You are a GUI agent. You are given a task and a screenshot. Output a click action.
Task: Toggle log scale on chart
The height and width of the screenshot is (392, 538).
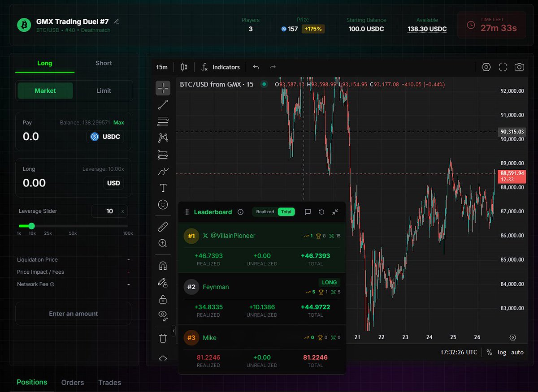[x=502, y=352]
